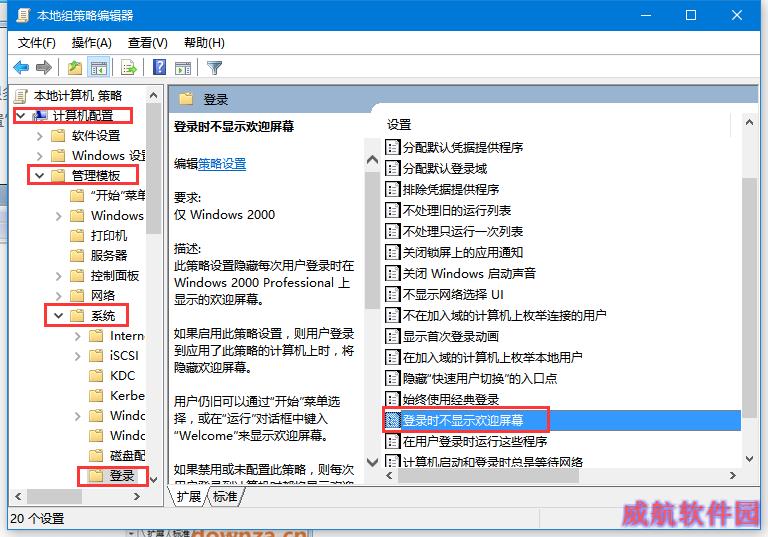Click the Forward arrow toolbar icon

[x=44, y=67]
